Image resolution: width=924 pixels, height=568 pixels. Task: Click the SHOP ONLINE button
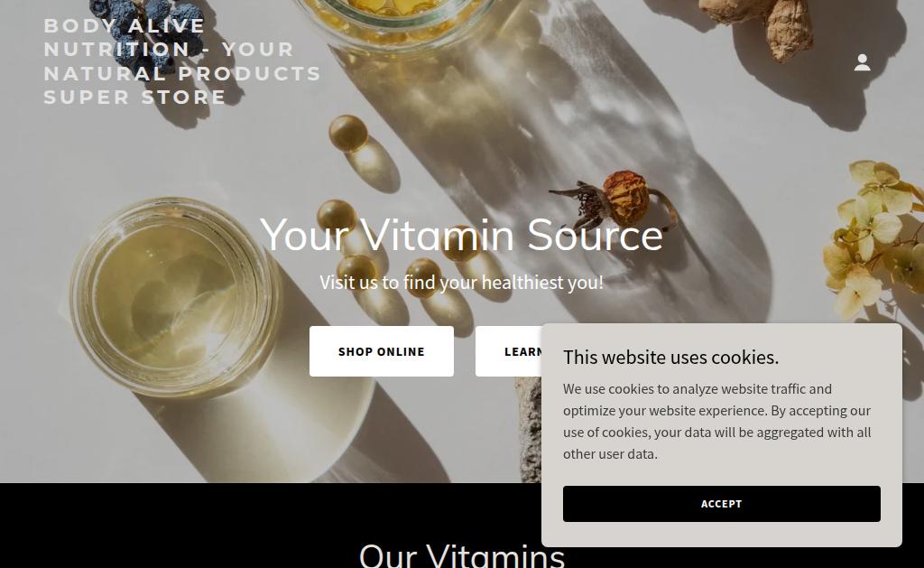382,351
